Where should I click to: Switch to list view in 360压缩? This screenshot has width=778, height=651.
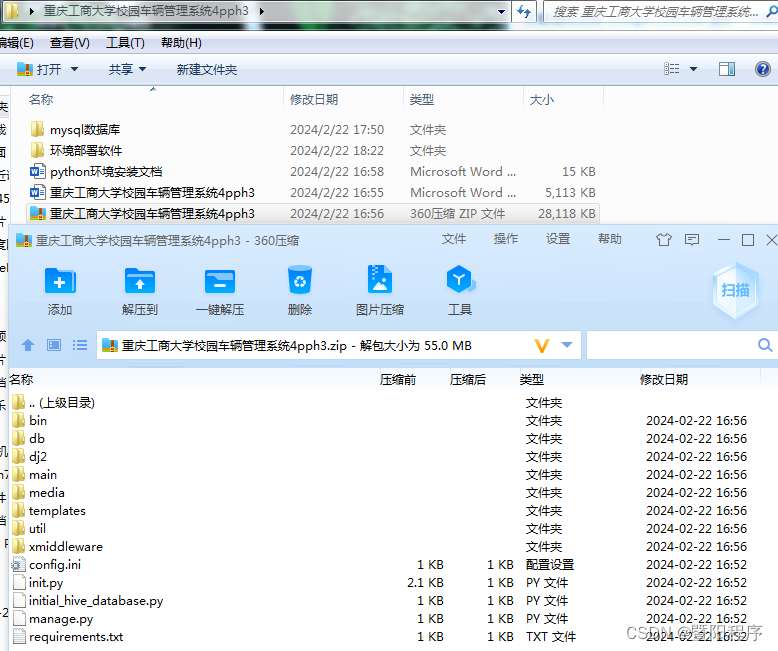(80, 345)
